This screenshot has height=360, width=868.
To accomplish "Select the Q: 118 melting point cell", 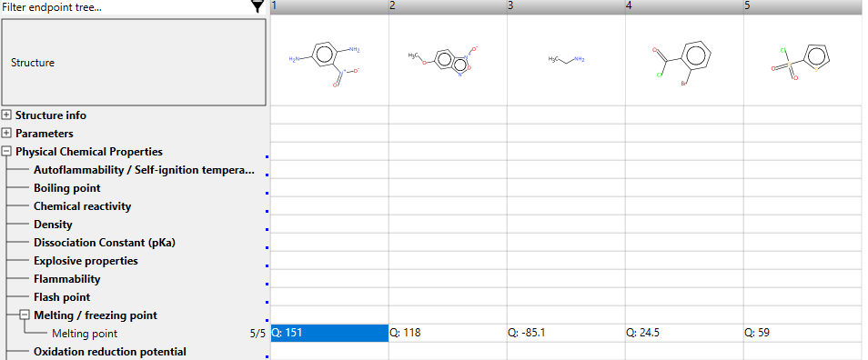I will [448, 333].
